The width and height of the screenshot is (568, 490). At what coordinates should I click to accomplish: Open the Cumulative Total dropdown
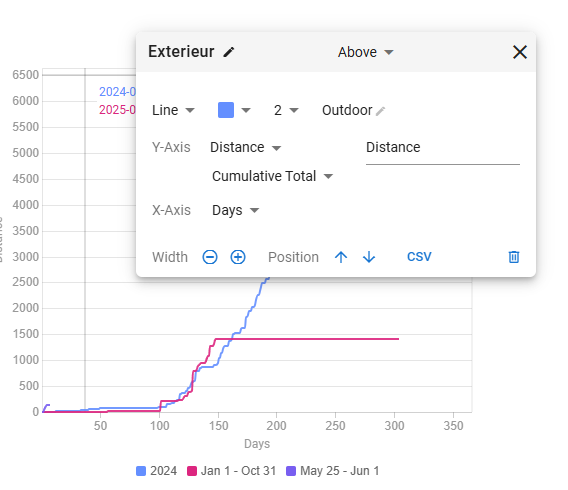[272, 176]
